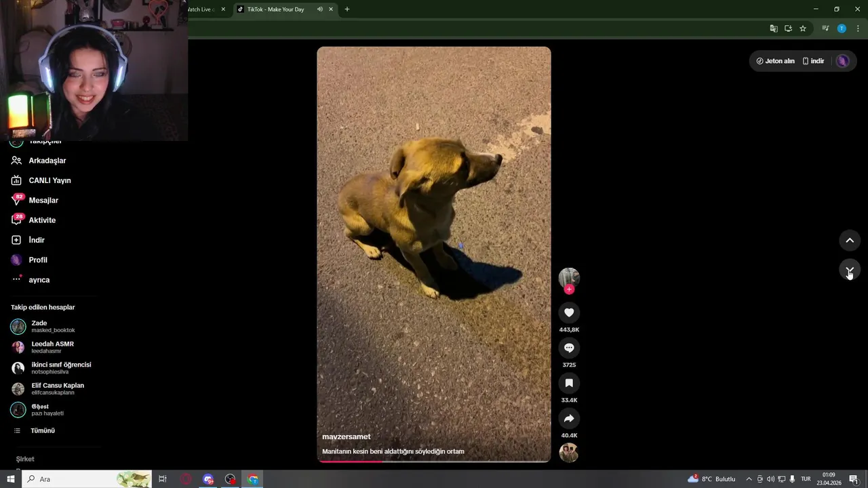Open the clock and calendar
Screen dimensions: 868x488
(x=829, y=479)
